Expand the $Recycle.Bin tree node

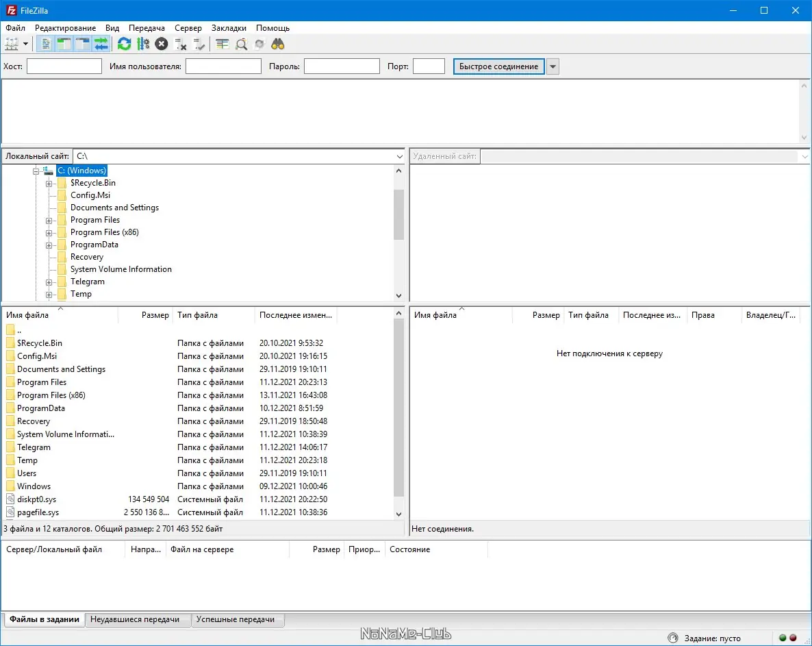pyautogui.click(x=49, y=184)
